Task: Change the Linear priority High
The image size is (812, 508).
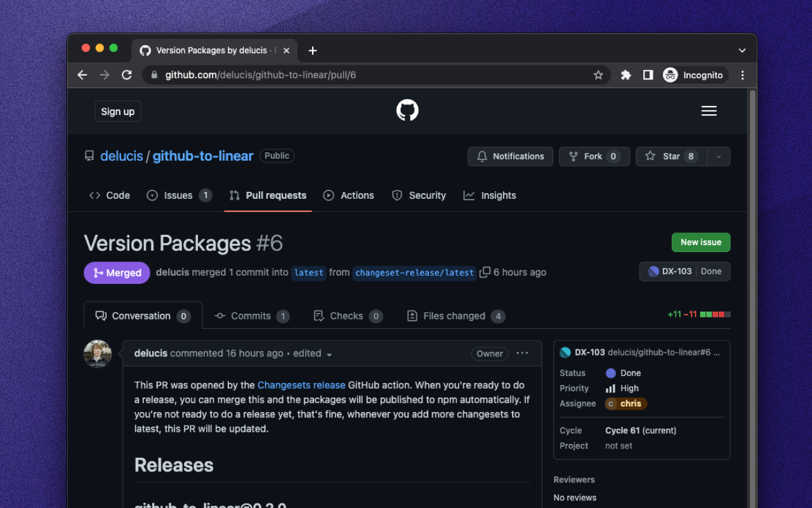Action: (622, 388)
